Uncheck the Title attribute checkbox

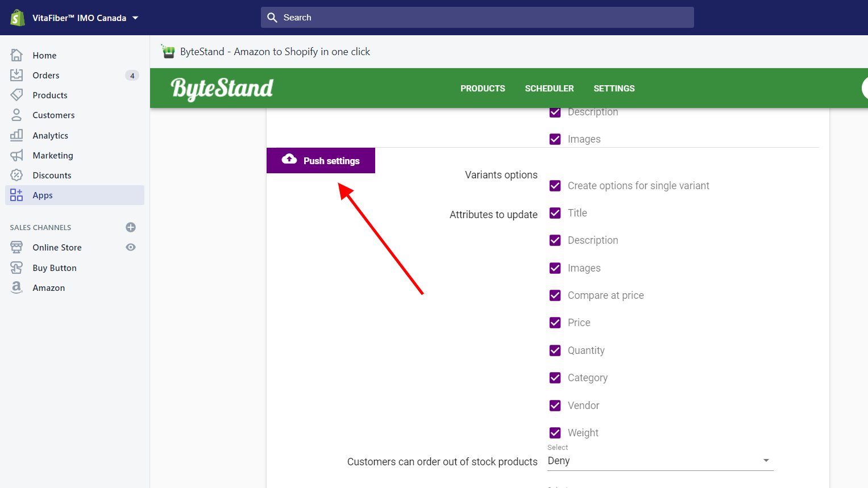[x=555, y=213]
